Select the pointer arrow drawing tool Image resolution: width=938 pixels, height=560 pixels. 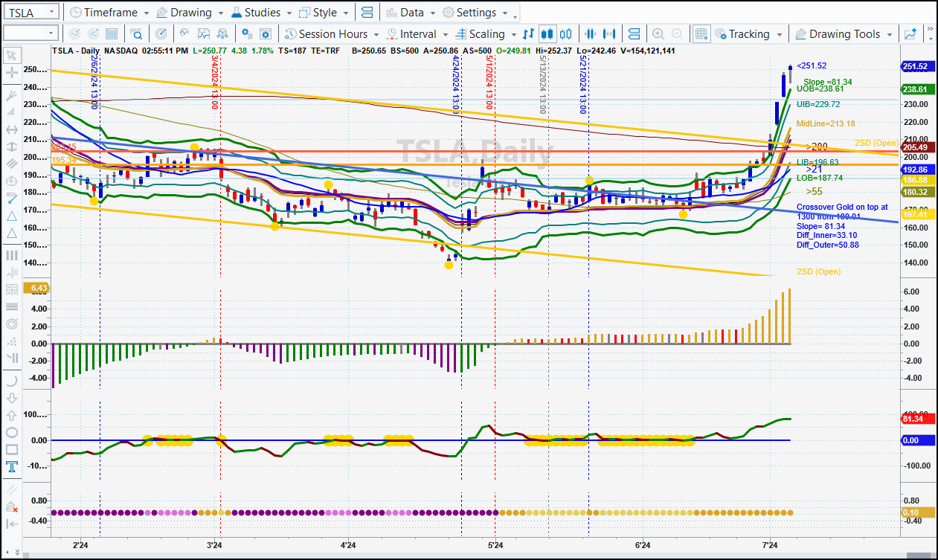point(12,56)
